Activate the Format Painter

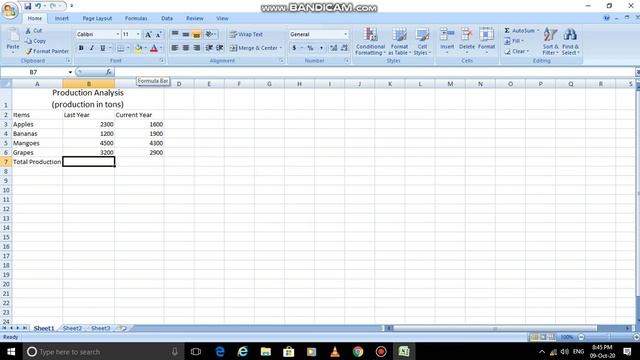pos(47,51)
